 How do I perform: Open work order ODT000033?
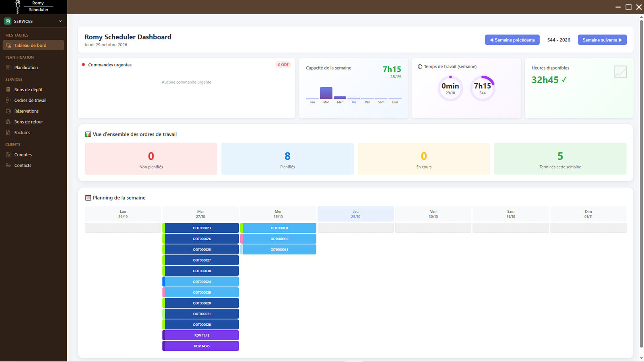click(278, 249)
